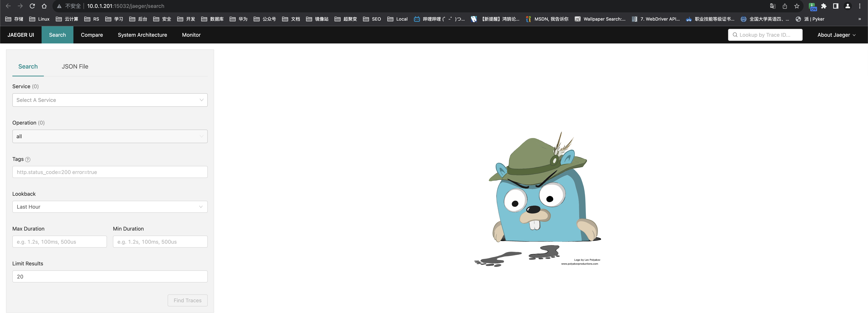
Task: Click the browser home icon
Action: pyautogui.click(x=44, y=6)
